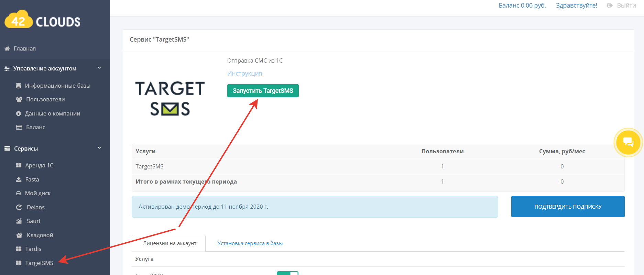Image resolution: width=644 pixels, height=275 pixels.
Task: Open the Инструкция link
Action: pyautogui.click(x=244, y=74)
